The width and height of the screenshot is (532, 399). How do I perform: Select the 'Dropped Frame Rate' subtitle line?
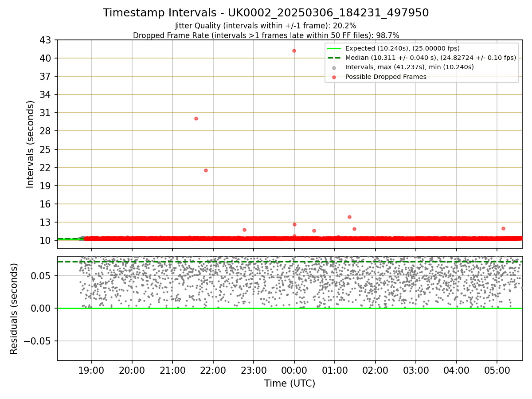pos(266,35)
